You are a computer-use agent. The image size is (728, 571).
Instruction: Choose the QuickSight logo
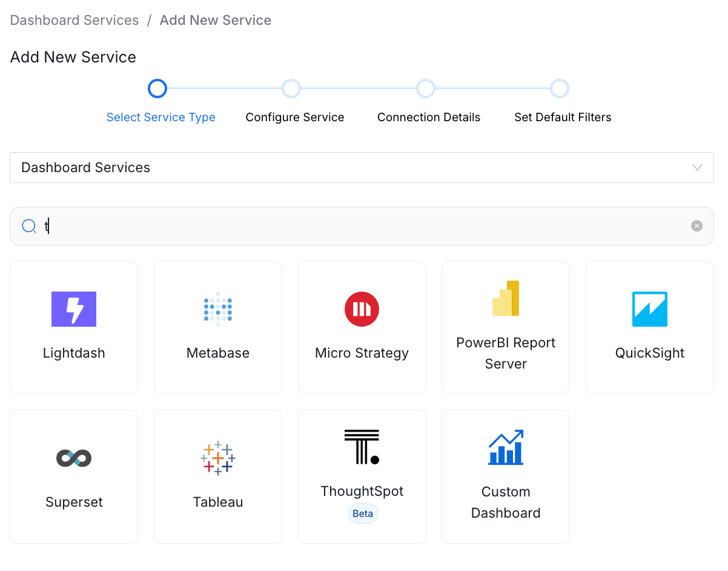click(650, 309)
